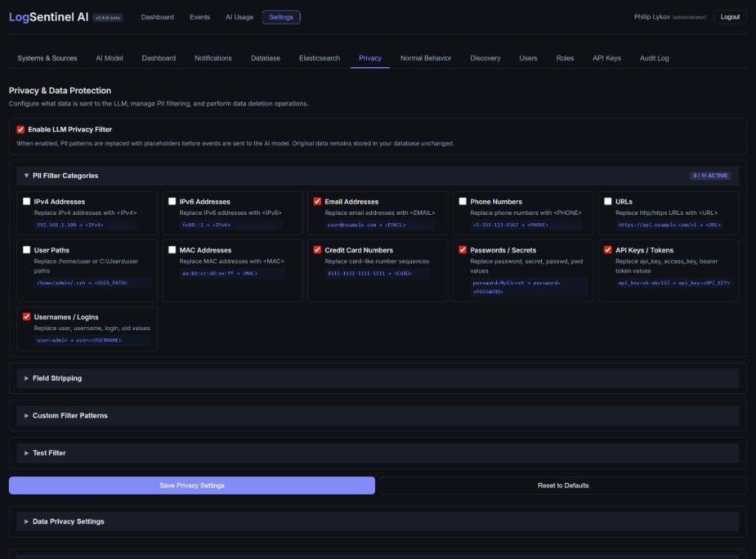
Task: Enable MAC Addresses filter checkbox
Action: 172,250
